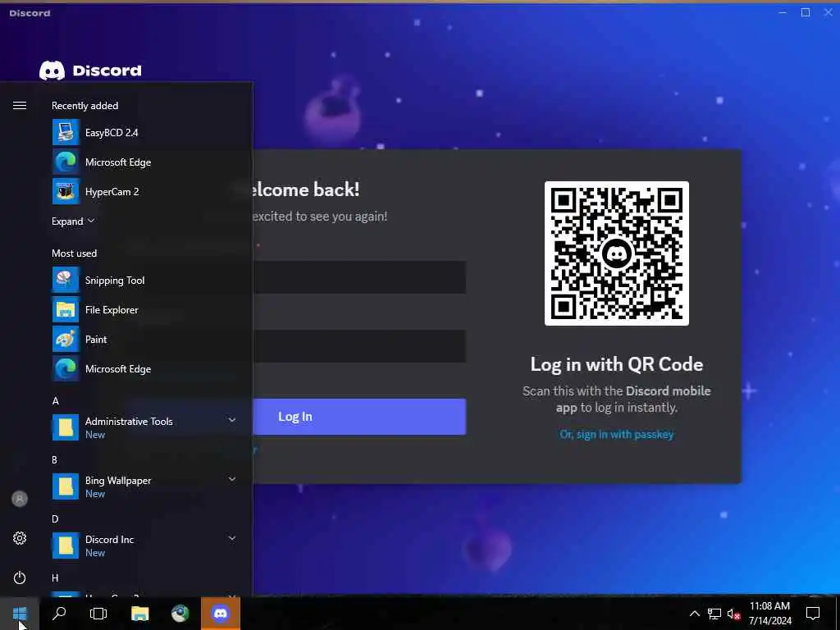Open the Administrative Tools folder
The height and width of the screenshot is (630, 840).
pos(144,427)
